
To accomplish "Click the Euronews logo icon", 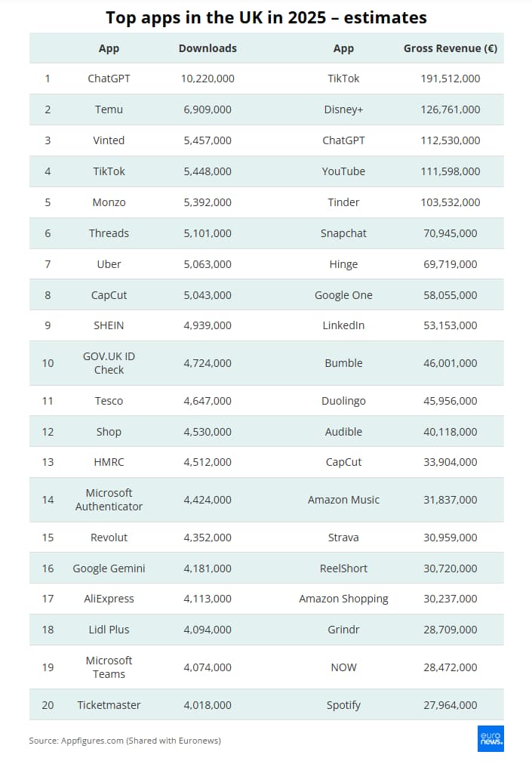I will point(491,739).
